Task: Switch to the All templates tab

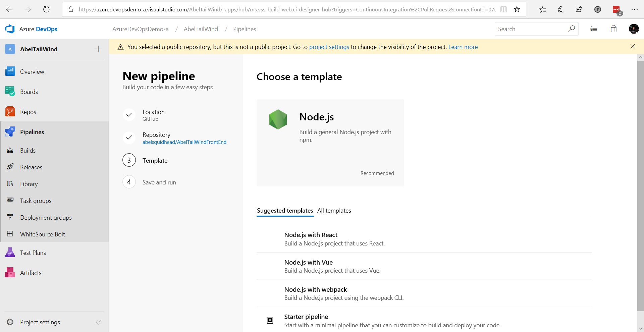Action: point(334,210)
